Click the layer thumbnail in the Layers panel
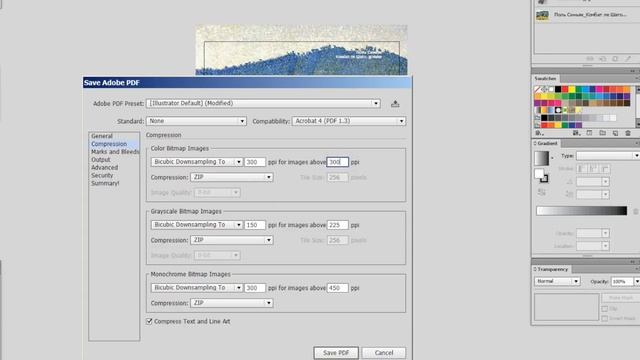This screenshot has width=640, height=360. pos(542,16)
